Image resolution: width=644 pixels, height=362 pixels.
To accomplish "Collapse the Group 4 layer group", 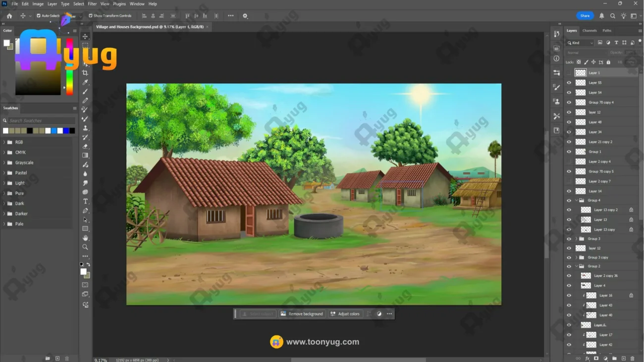I will tap(577, 201).
